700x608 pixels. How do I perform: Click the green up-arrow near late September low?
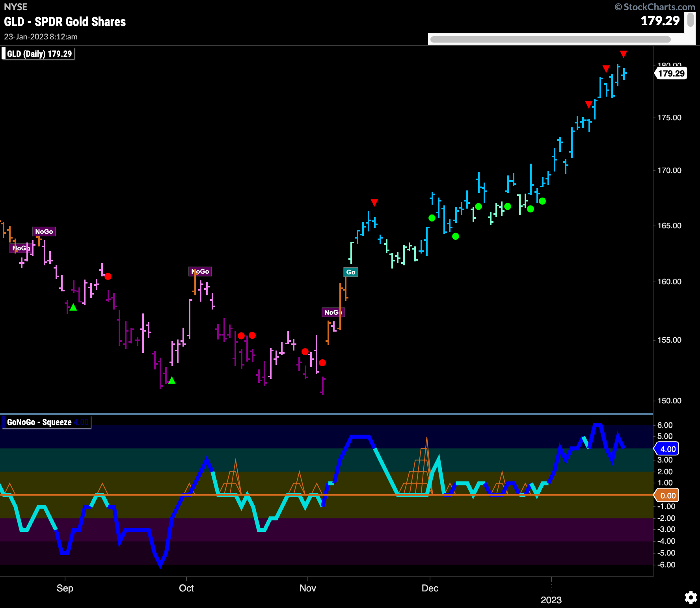click(171, 380)
